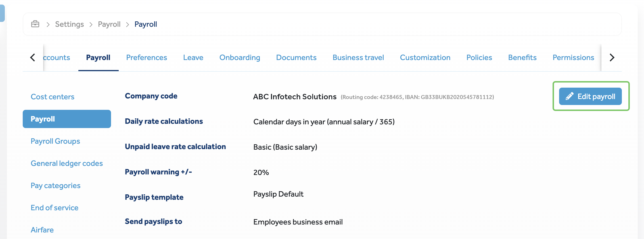
Task: Select Payroll Groups in the sidebar
Action: click(55, 141)
